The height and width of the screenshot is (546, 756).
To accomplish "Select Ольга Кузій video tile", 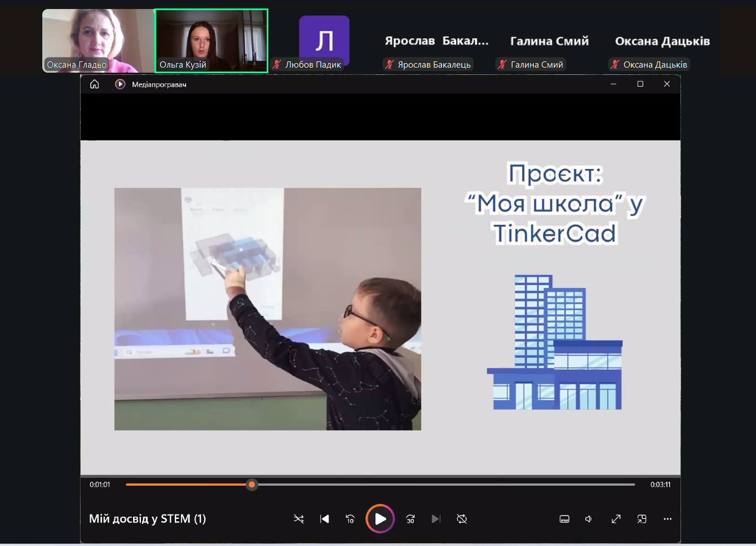I will (211, 41).
